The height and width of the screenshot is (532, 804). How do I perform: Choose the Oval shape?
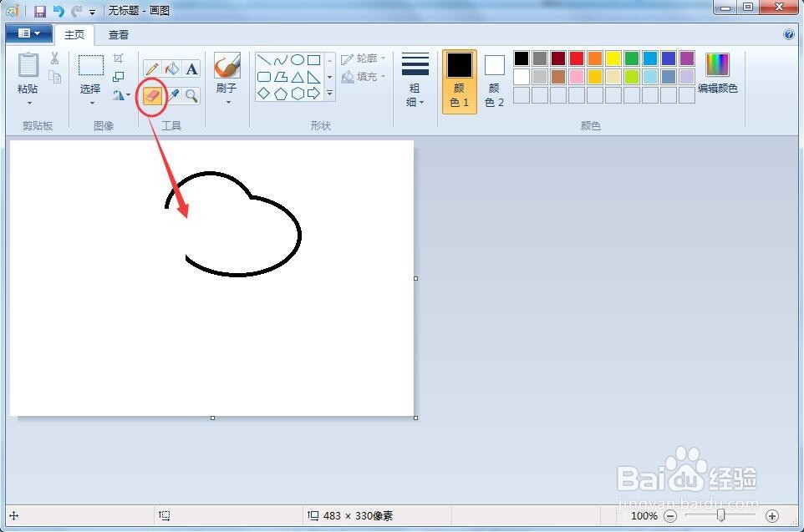click(298, 60)
